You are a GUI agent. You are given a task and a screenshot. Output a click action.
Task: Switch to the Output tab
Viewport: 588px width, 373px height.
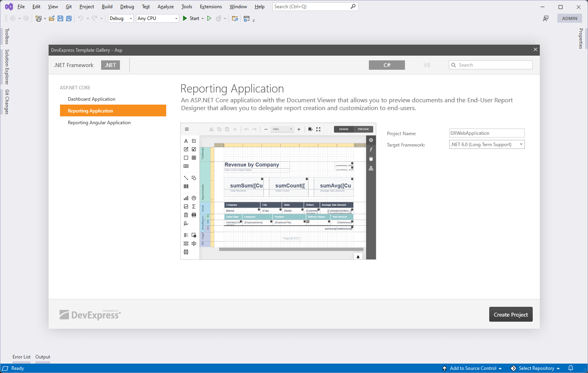(42, 357)
